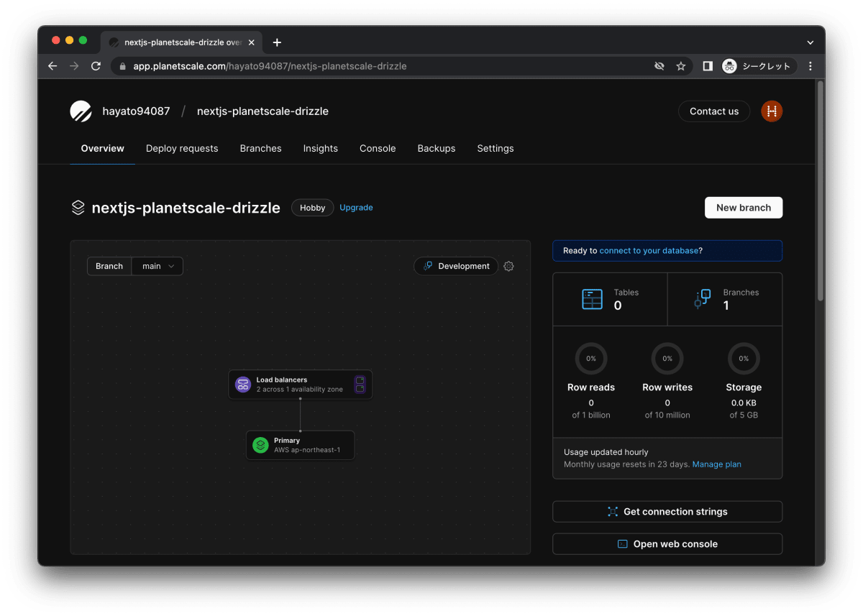Switch to the Overview tab
863x616 pixels.
[x=102, y=149]
